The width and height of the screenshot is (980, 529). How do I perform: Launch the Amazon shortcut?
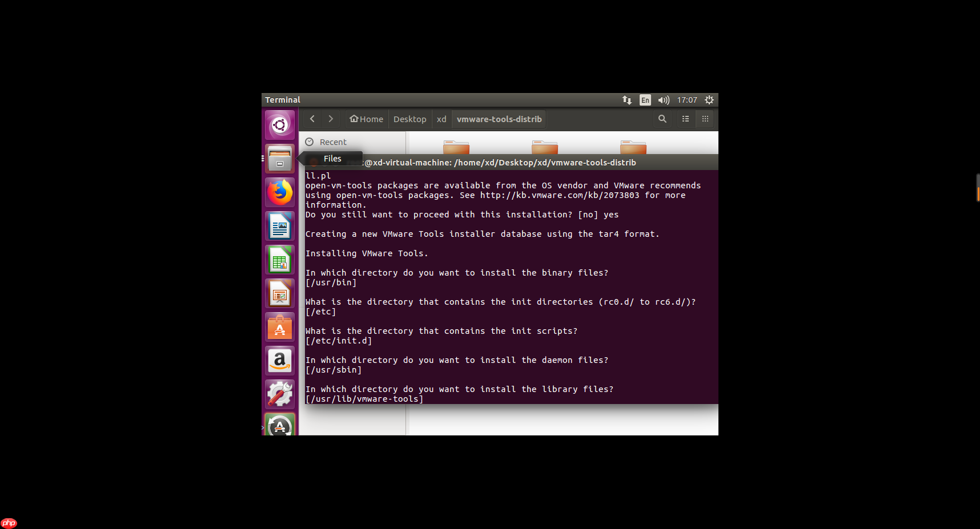279,361
